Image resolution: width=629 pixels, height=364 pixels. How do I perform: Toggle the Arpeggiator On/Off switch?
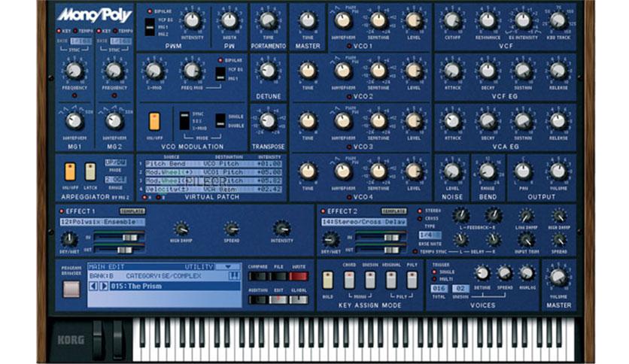pyautogui.click(x=70, y=172)
